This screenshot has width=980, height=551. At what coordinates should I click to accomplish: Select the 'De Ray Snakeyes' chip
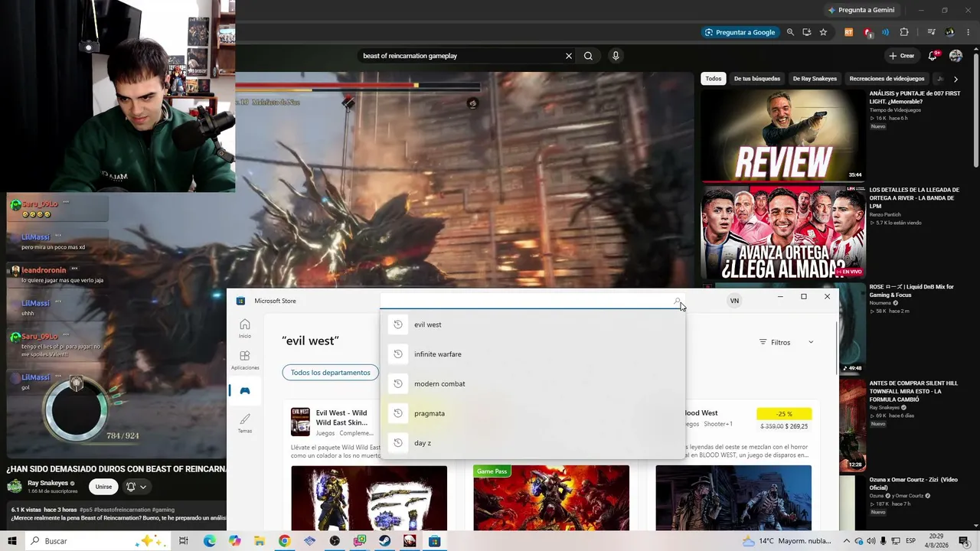click(x=815, y=79)
